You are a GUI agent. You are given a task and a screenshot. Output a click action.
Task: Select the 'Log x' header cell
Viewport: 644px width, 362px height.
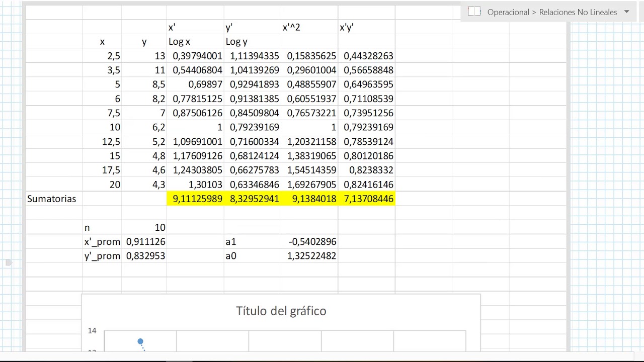(195, 42)
